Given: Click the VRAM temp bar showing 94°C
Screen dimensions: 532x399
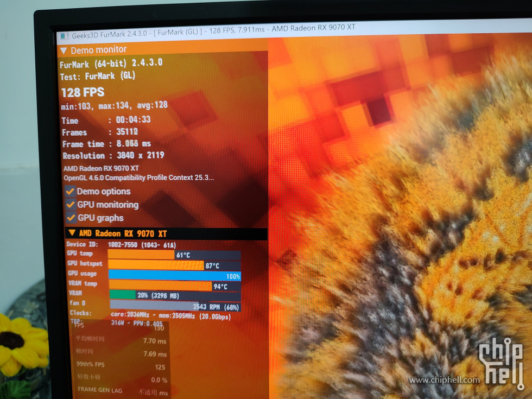Looking at the screenshot, I should (x=175, y=286).
